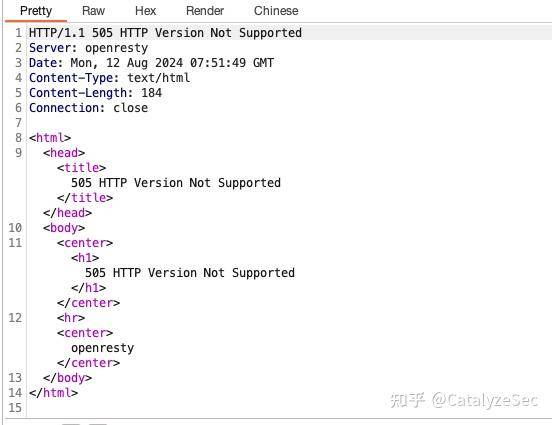Click the Date header line

click(x=151, y=63)
